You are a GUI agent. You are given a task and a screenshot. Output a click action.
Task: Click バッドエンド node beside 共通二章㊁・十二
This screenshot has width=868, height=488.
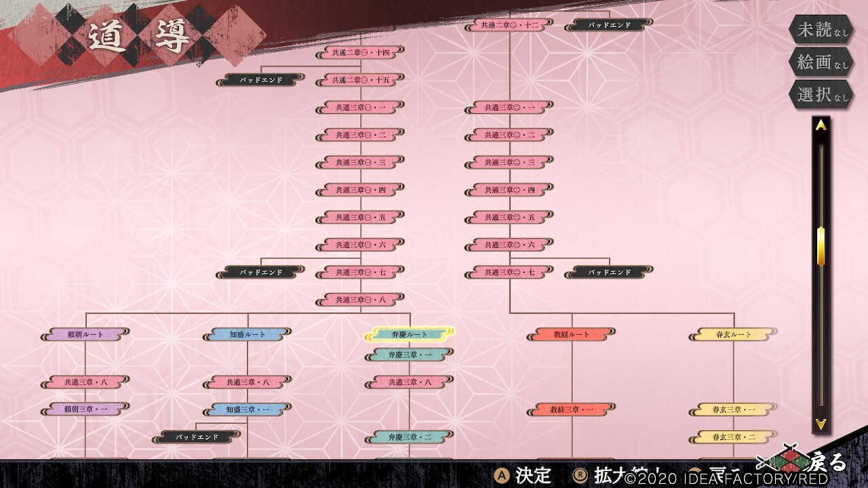(x=609, y=25)
